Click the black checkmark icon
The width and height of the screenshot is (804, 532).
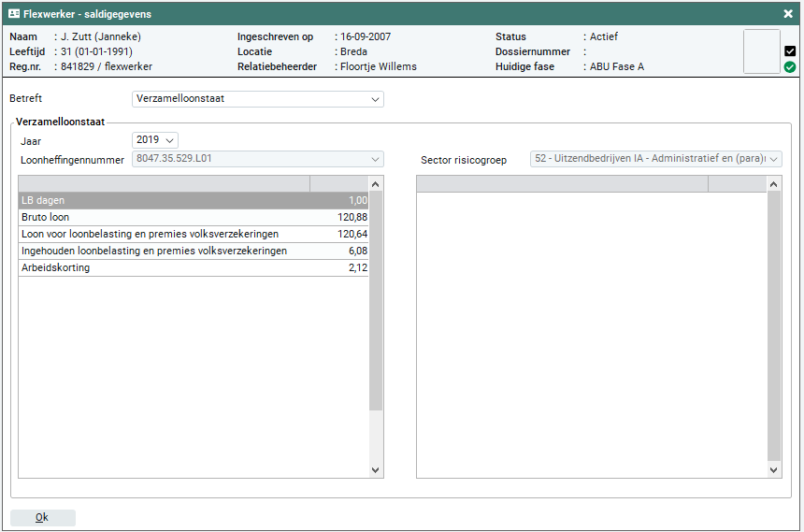point(790,51)
